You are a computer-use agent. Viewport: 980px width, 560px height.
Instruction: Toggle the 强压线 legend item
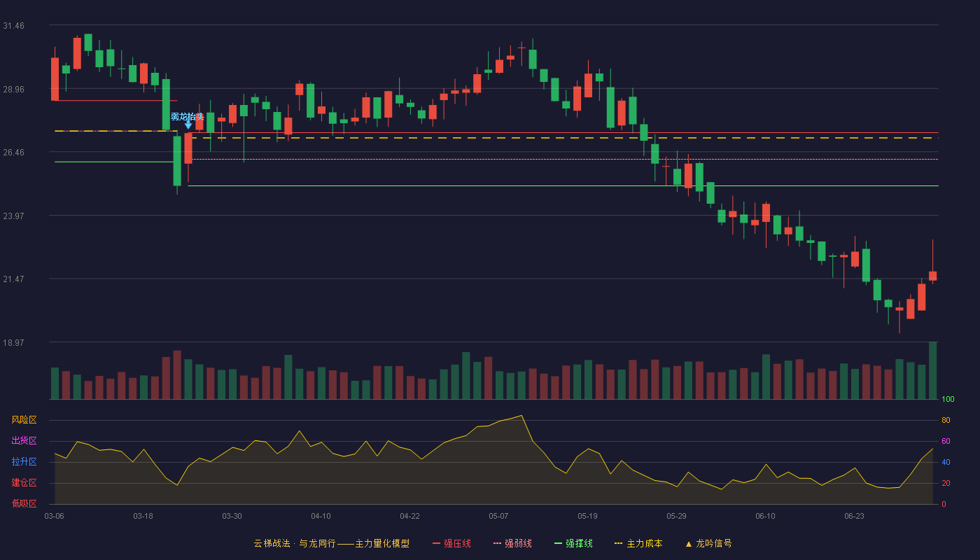[451, 543]
